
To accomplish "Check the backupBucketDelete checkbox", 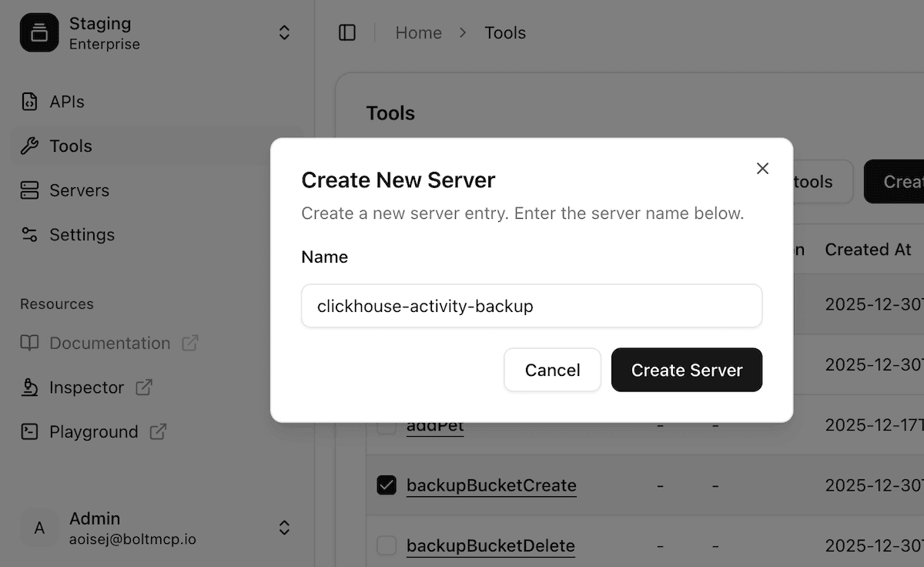I will click(x=386, y=546).
